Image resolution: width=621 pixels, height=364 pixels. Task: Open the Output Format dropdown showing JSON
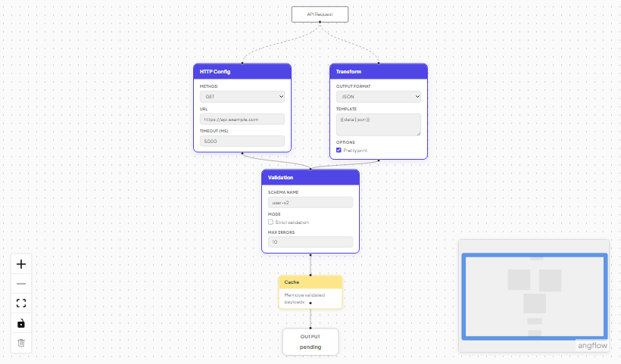378,97
